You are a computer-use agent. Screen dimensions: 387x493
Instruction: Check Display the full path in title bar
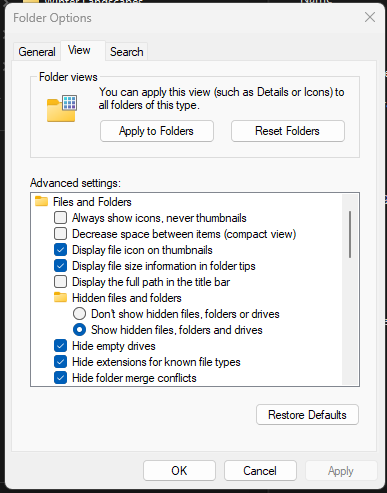(x=60, y=282)
